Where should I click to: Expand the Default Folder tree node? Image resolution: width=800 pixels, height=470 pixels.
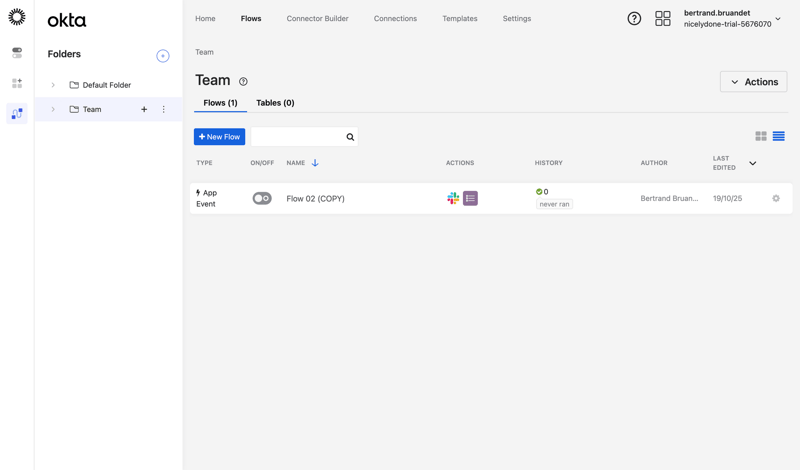pos(53,85)
